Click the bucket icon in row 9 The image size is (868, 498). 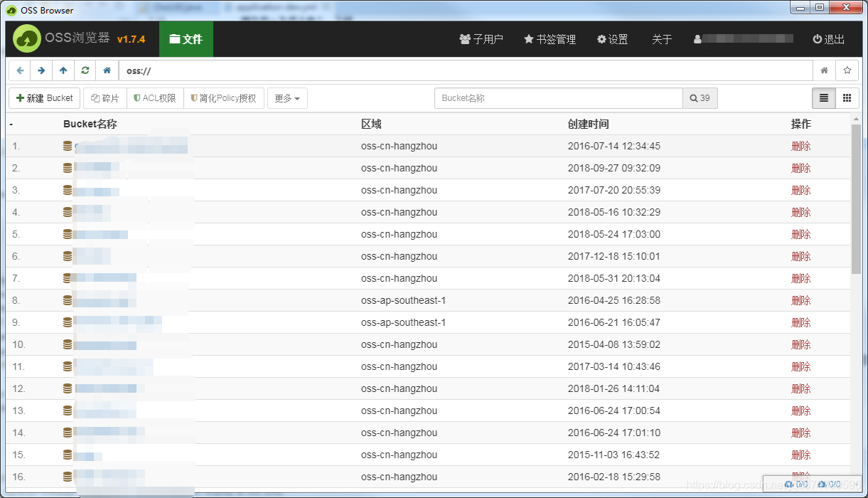68,322
